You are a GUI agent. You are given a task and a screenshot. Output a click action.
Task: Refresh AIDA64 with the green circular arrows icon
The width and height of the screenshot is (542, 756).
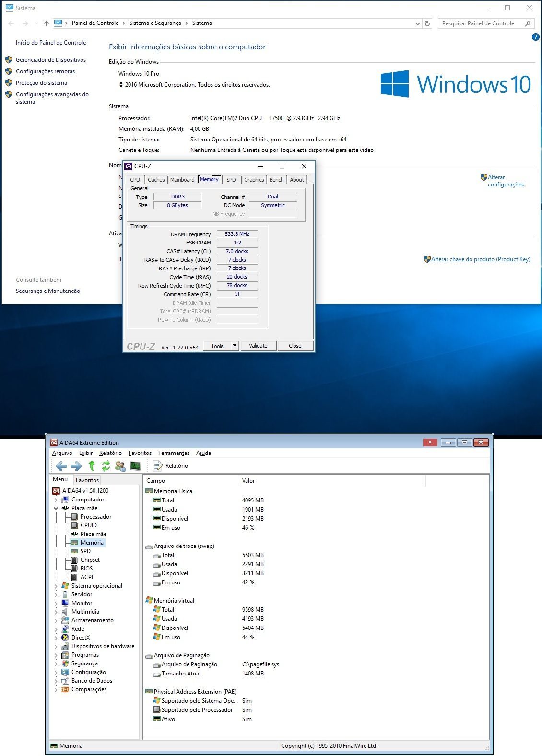coord(106,466)
